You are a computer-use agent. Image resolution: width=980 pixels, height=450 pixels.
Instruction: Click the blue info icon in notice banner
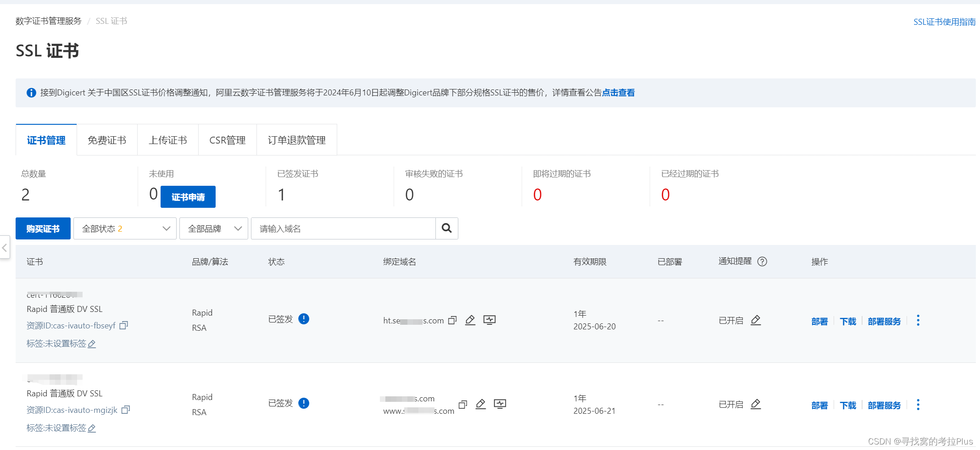[31, 93]
